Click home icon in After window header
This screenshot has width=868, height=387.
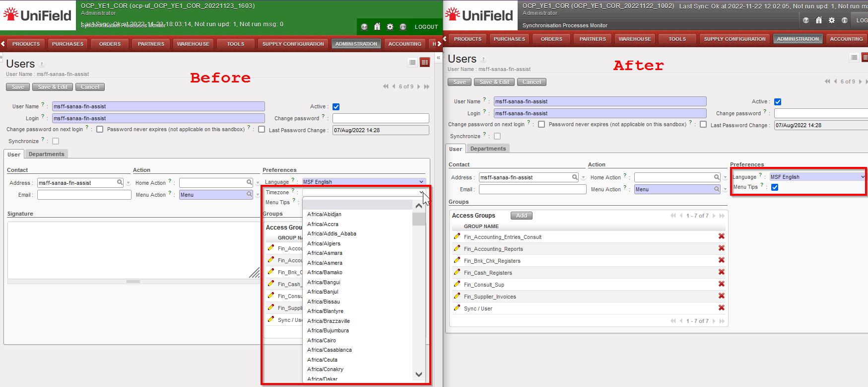819,20
